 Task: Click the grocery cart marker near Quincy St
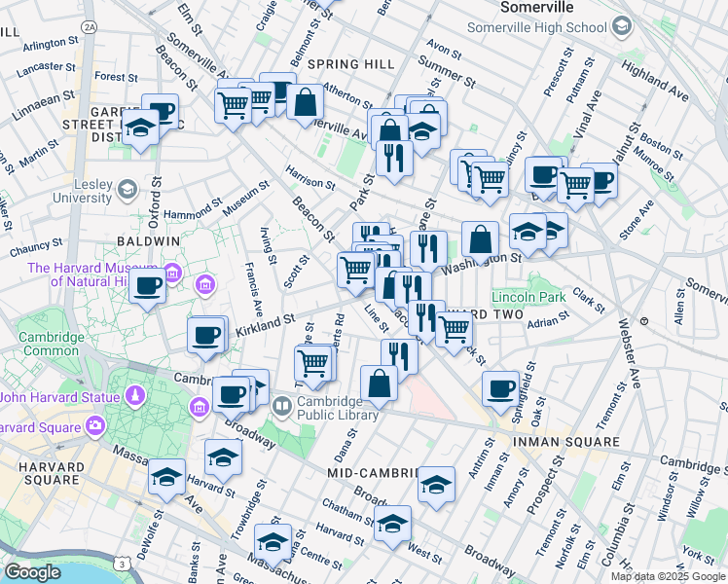[x=490, y=181]
